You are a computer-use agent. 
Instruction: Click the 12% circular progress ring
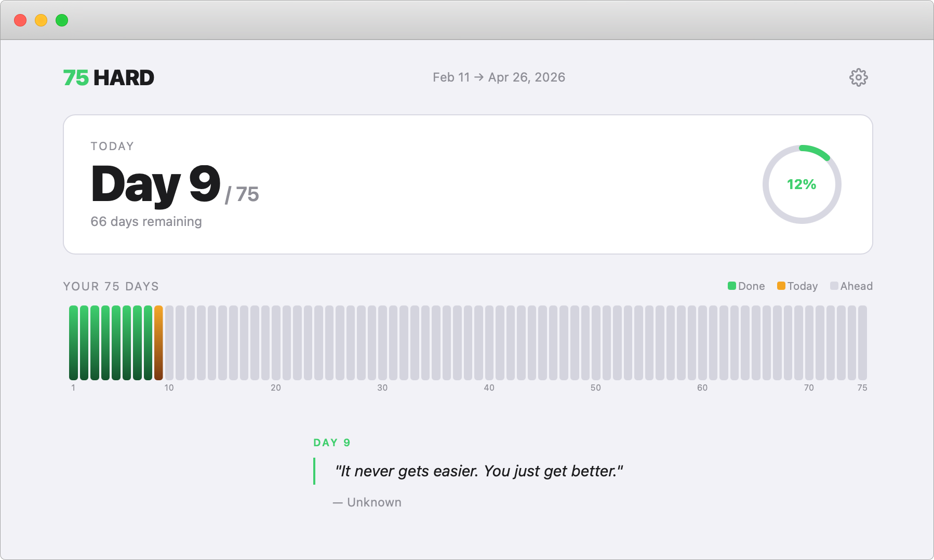point(802,184)
